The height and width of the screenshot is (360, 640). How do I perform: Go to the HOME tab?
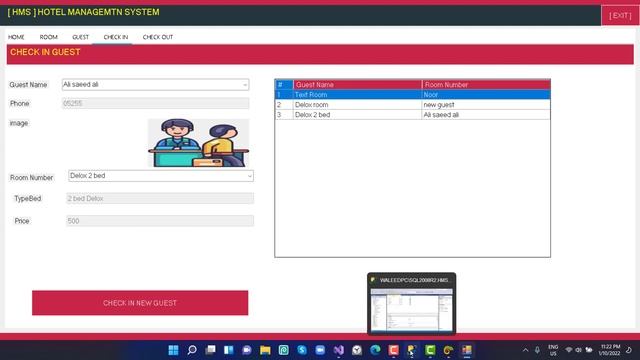tap(16, 37)
